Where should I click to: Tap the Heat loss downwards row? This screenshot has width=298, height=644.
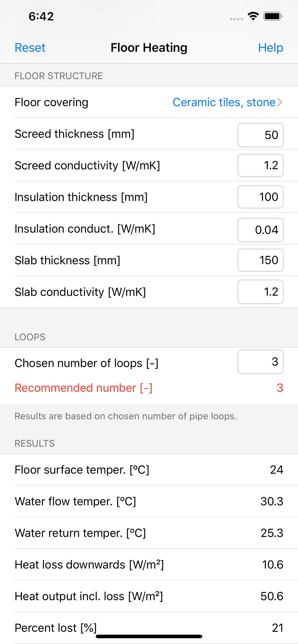click(x=149, y=564)
